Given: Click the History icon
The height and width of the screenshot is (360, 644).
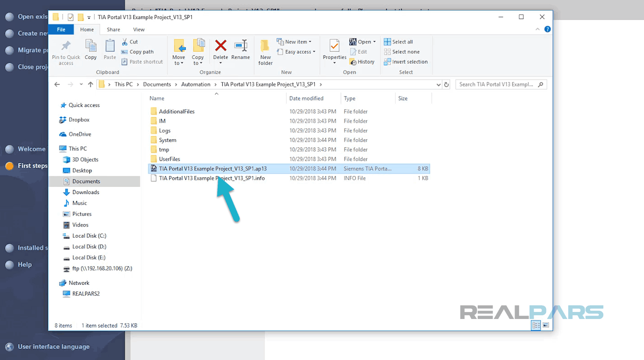Looking at the screenshot, I should click(353, 62).
